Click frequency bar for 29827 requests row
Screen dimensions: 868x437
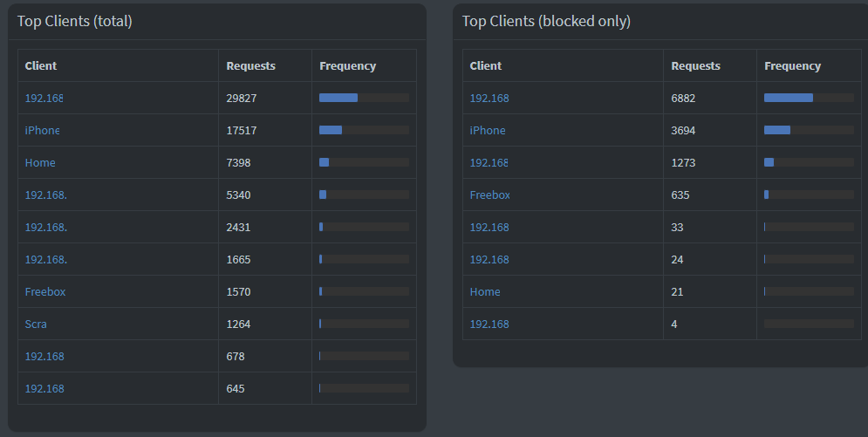[x=365, y=98]
